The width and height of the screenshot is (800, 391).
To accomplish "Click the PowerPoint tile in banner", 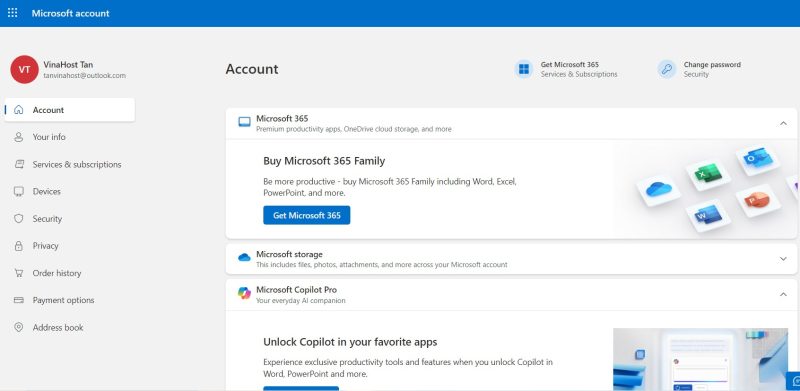I will [x=758, y=200].
